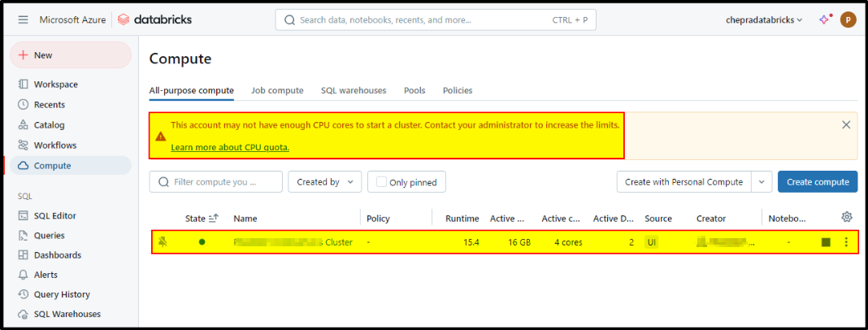Switch to the SQL warehouses tab
This screenshot has height=330, width=868.
pyautogui.click(x=354, y=90)
